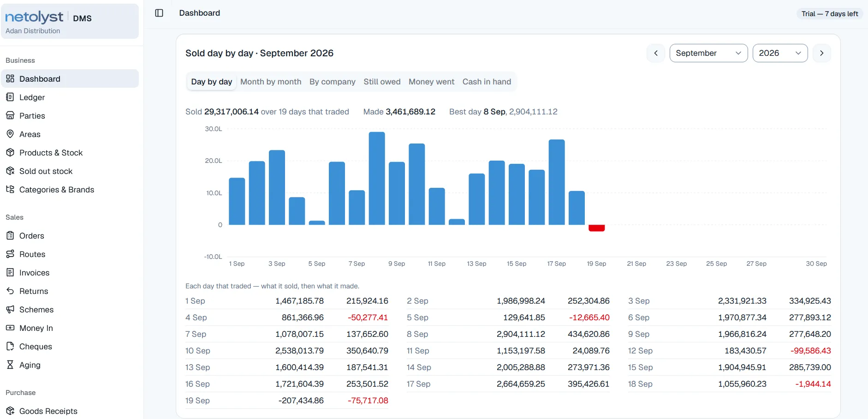Click the red negative bar for 19 Sep

[x=596, y=228]
